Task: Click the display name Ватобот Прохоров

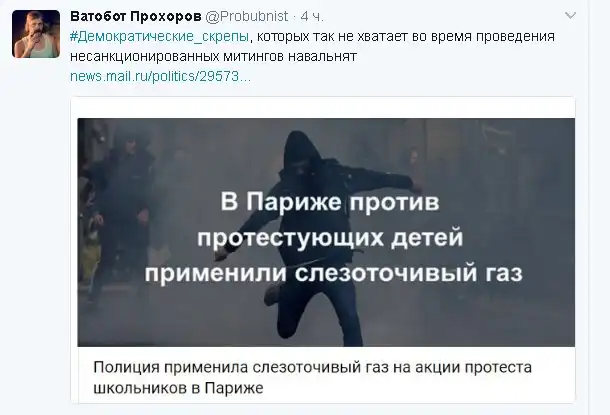Action: click(136, 16)
